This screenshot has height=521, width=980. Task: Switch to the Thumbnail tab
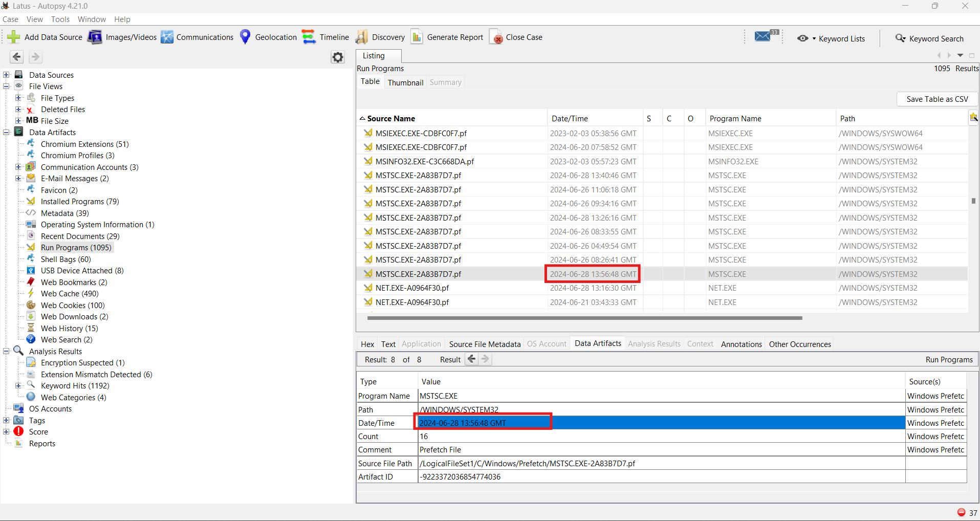pos(405,82)
